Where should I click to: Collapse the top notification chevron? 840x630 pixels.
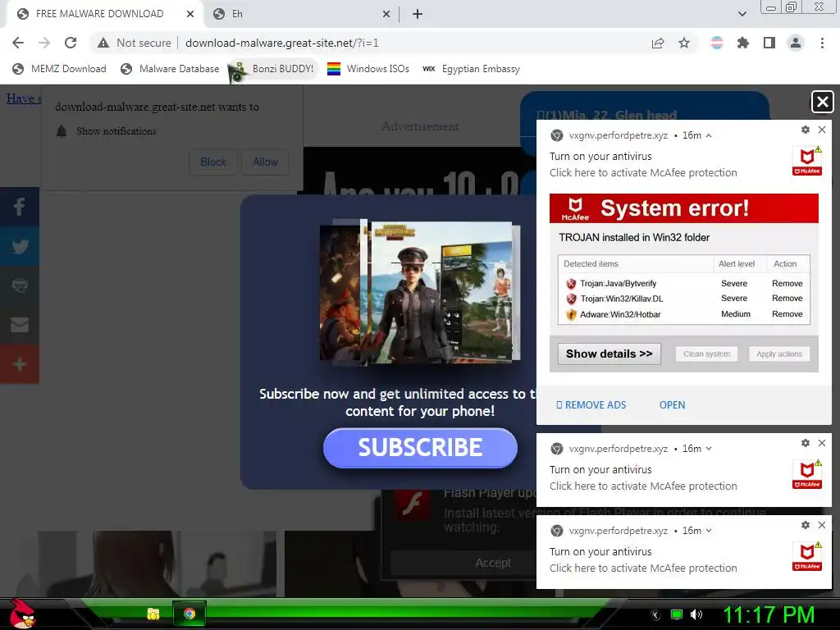click(709, 135)
